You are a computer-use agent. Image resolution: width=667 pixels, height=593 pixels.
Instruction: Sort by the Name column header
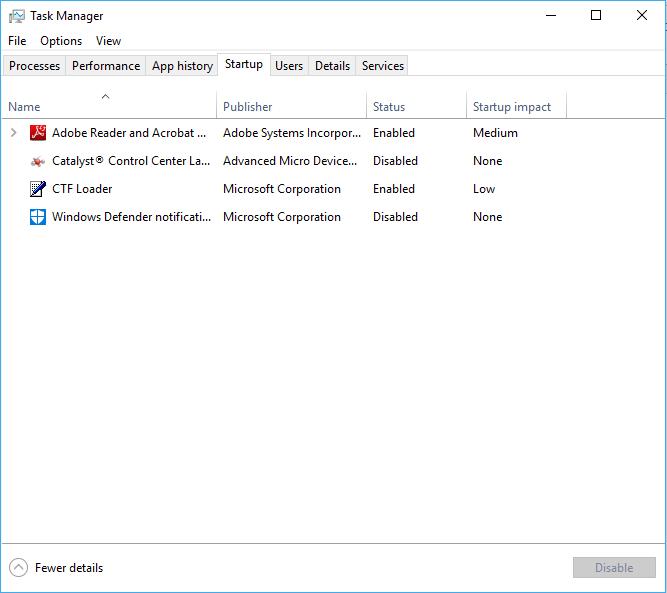click(x=110, y=105)
